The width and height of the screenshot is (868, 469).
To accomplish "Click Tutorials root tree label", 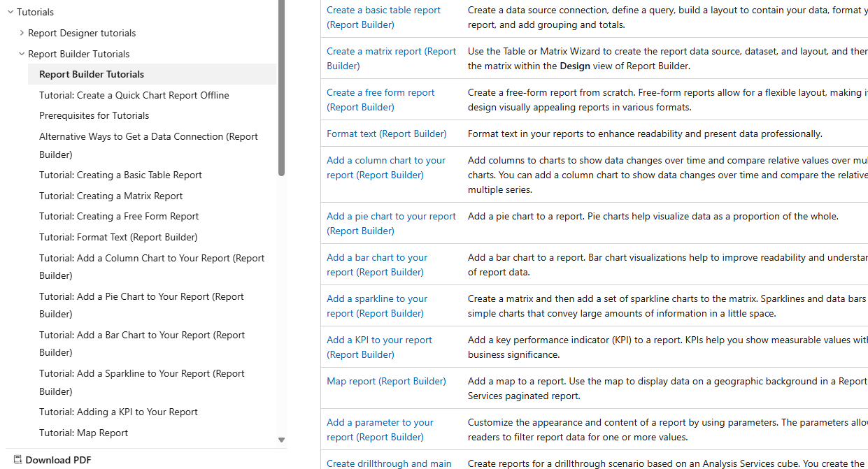I will [x=35, y=12].
